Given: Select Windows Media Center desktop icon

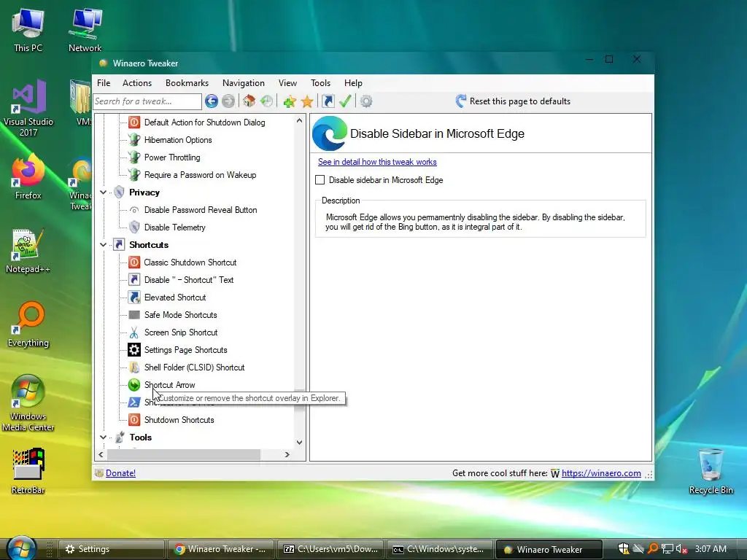Looking at the screenshot, I should pos(28,403).
